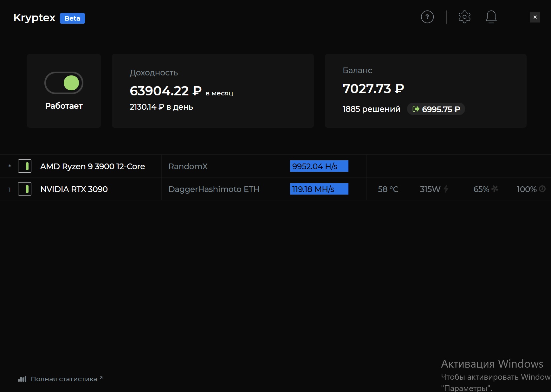
Task: Open notifications bell icon
Action: point(491,17)
